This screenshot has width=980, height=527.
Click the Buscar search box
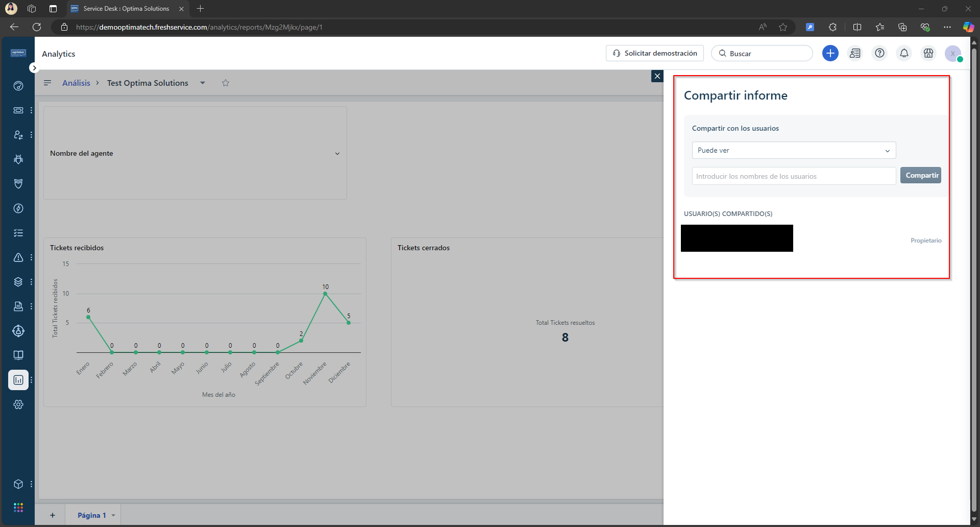[x=762, y=54]
